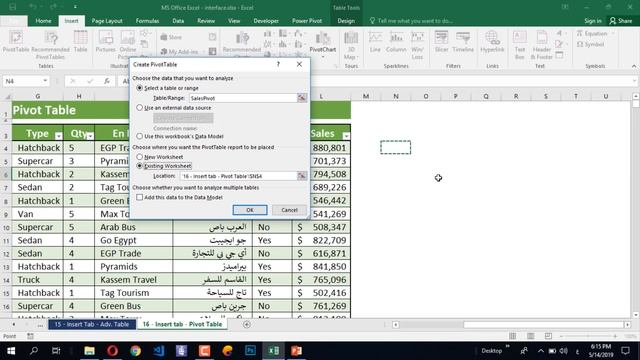Open Recommended PivotTables
This screenshot has height=360, width=640.
51,44
